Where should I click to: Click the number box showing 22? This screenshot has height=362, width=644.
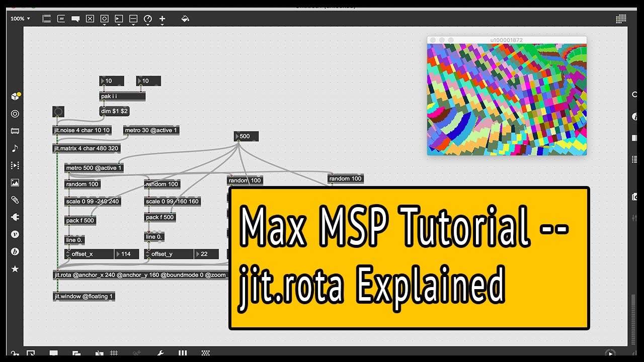(207, 254)
